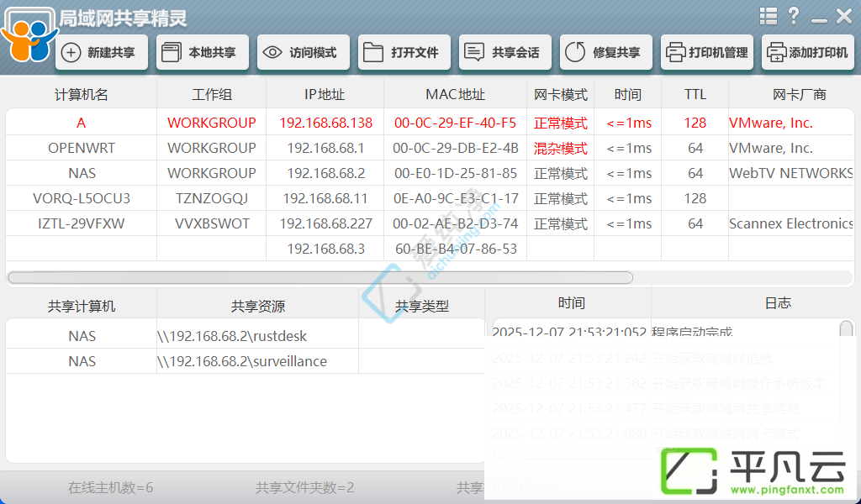
Task: Click IP address 192.168.68.2 cell
Action: tap(325, 173)
